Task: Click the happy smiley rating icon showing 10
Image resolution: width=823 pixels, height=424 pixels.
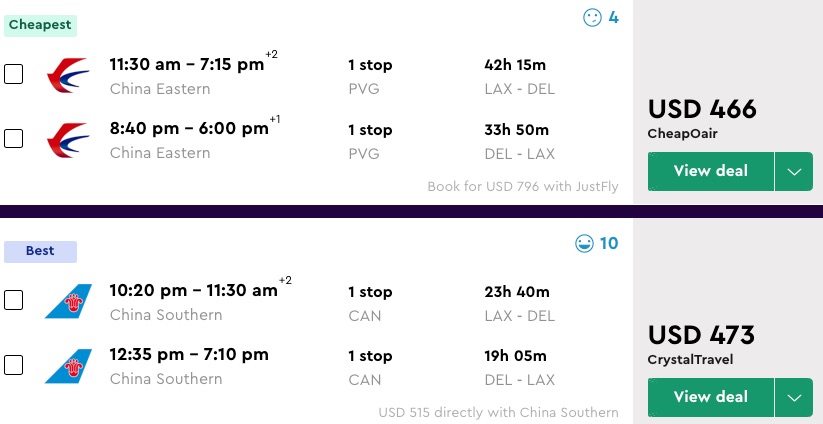Action: point(584,243)
